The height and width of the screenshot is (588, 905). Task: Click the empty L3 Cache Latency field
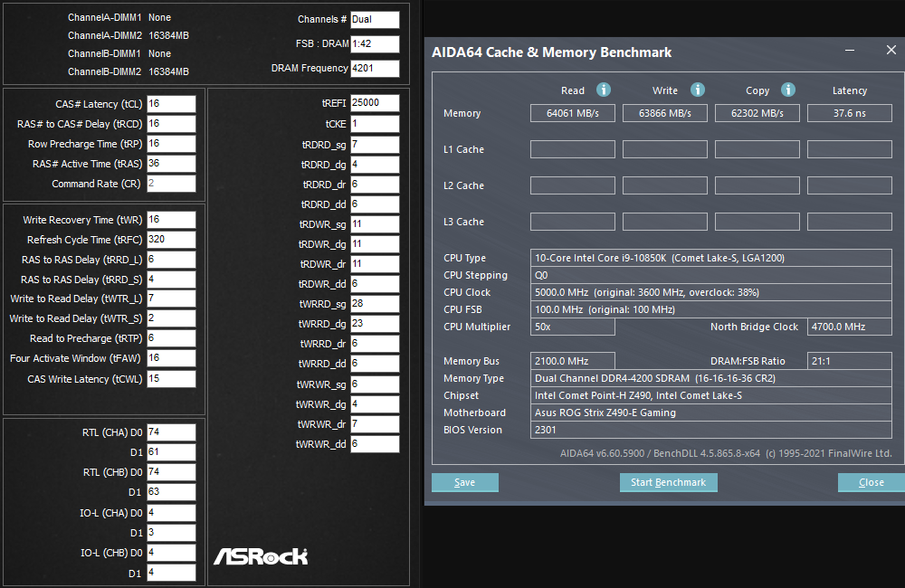[850, 222]
